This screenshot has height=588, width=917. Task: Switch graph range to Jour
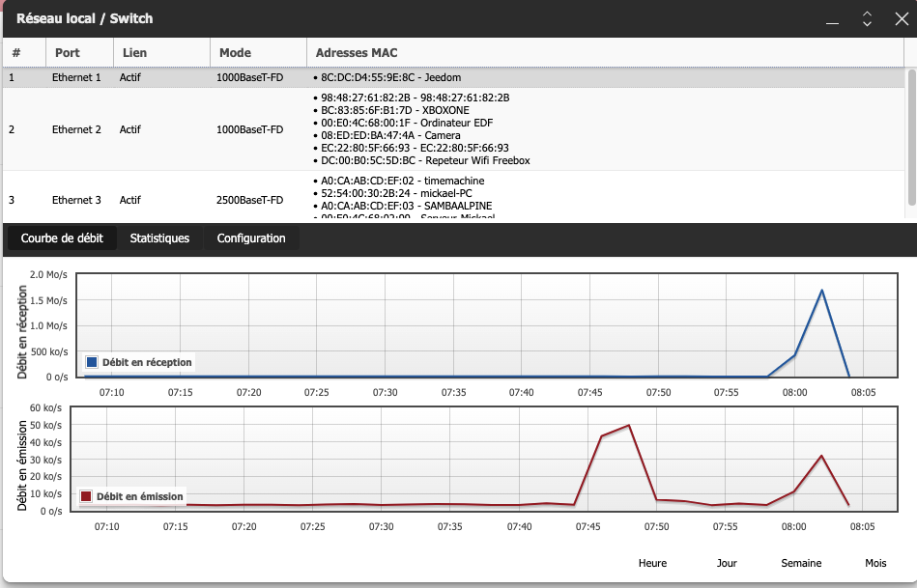pyautogui.click(x=727, y=563)
